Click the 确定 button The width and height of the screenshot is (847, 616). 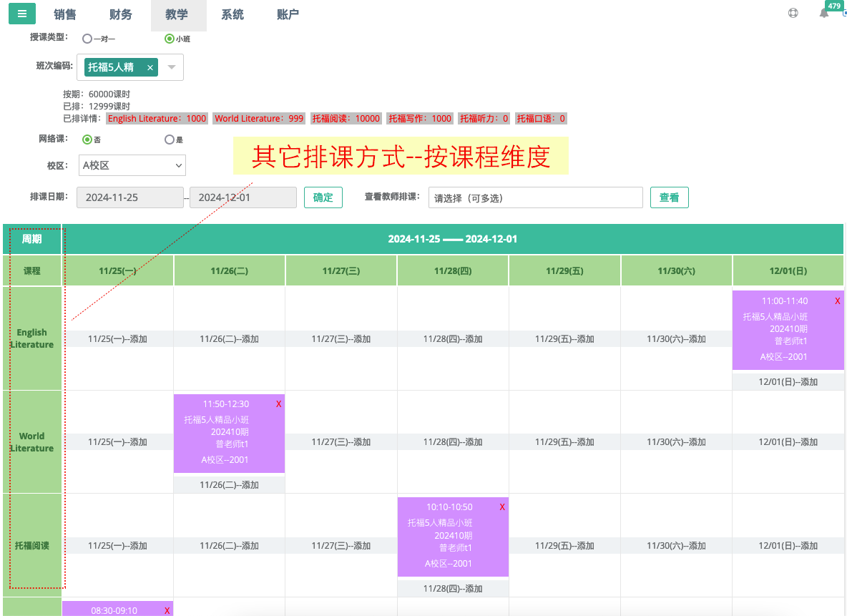tap(323, 197)
